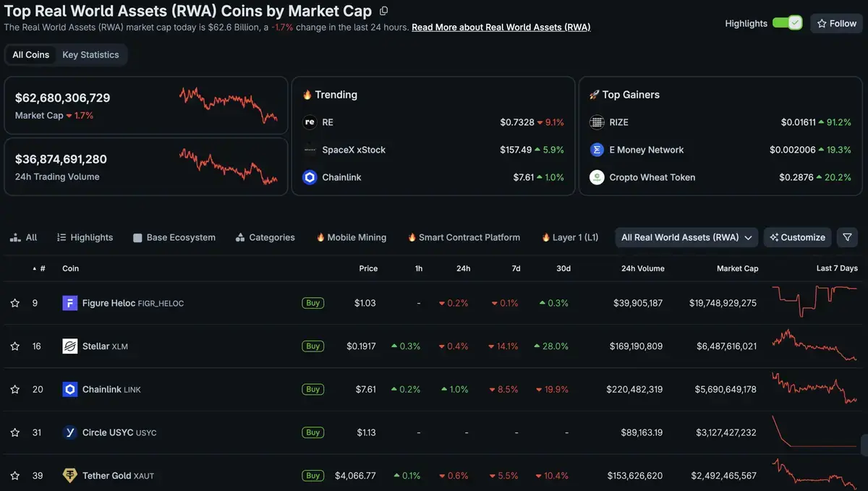This screenshot has height=491, width=868.
Task: Turn off the Highlights switch
Action: 787,23
